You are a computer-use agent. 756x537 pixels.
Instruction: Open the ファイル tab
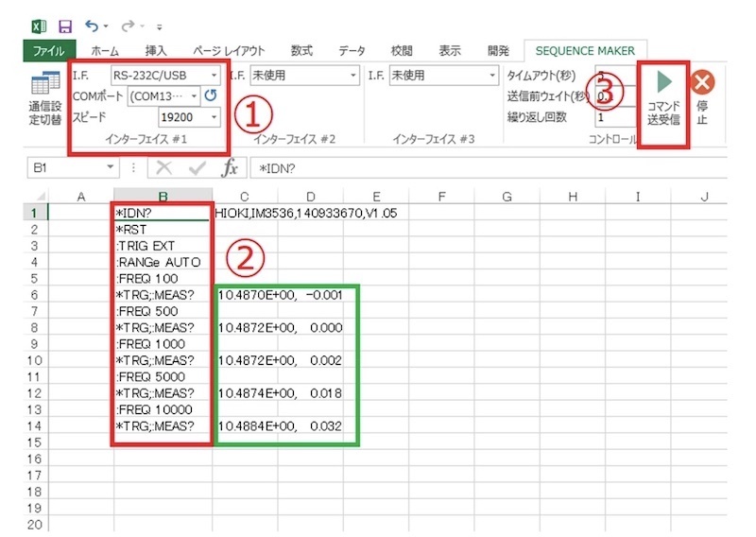tap(49, 51)
